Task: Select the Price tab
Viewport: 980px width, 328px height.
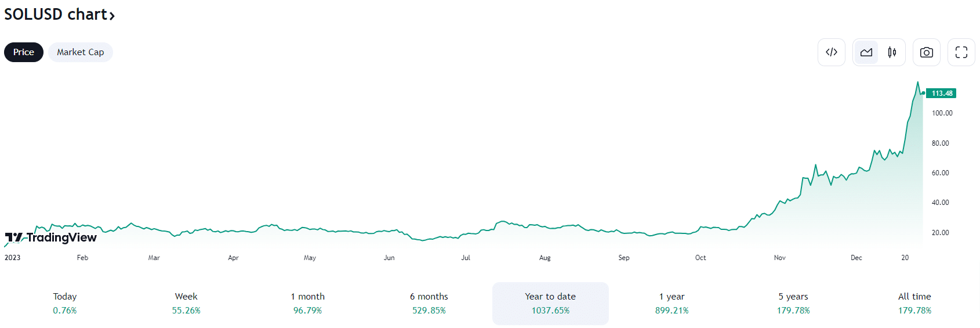Action: pyautogui.click(x=24, y=52)
